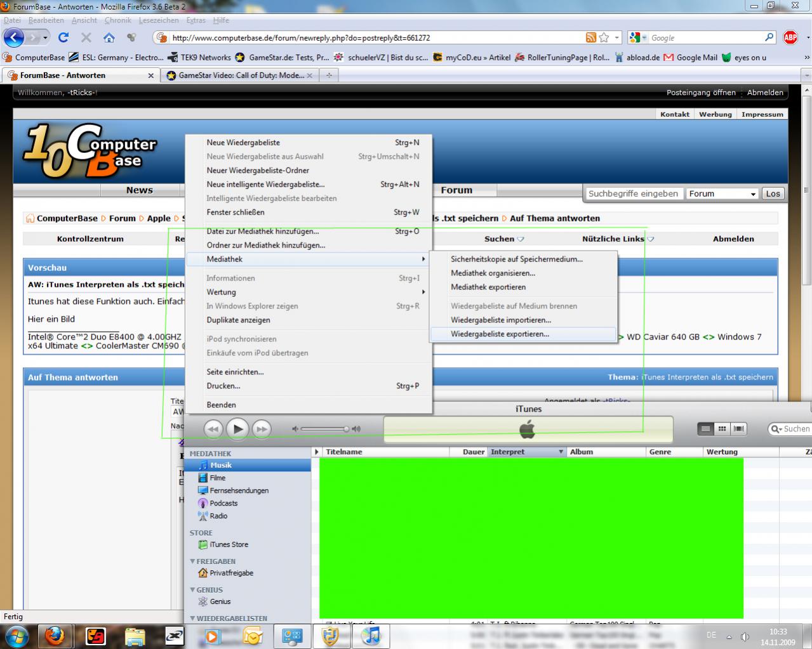Click Posteingang öffnen link
Image resolution: width=812 pixels, height=649 pixels.
[701, 93]
